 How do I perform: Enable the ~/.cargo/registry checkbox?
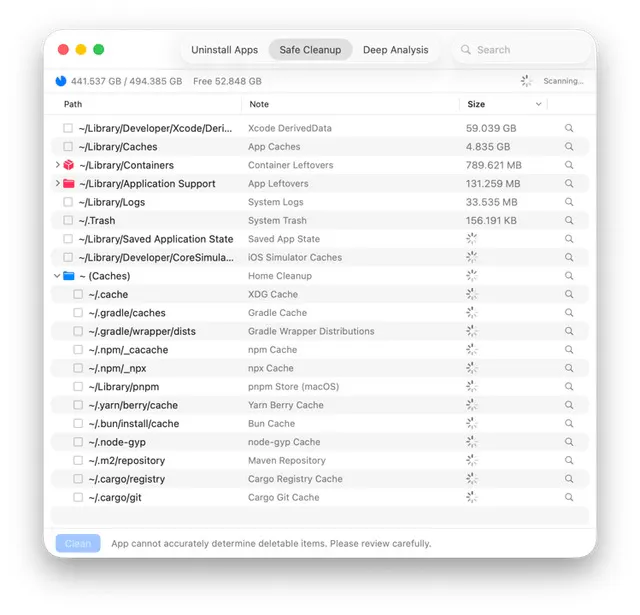click(78, 479)
